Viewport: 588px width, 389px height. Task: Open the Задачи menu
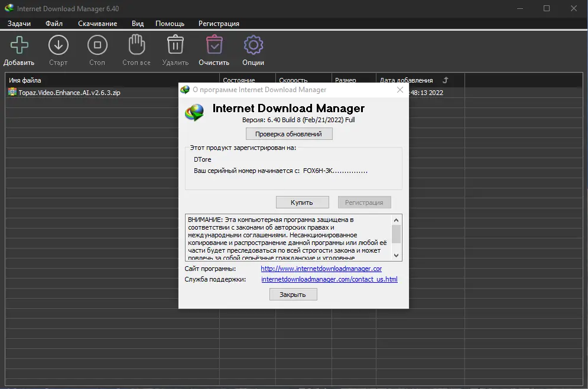pos(19,24)
